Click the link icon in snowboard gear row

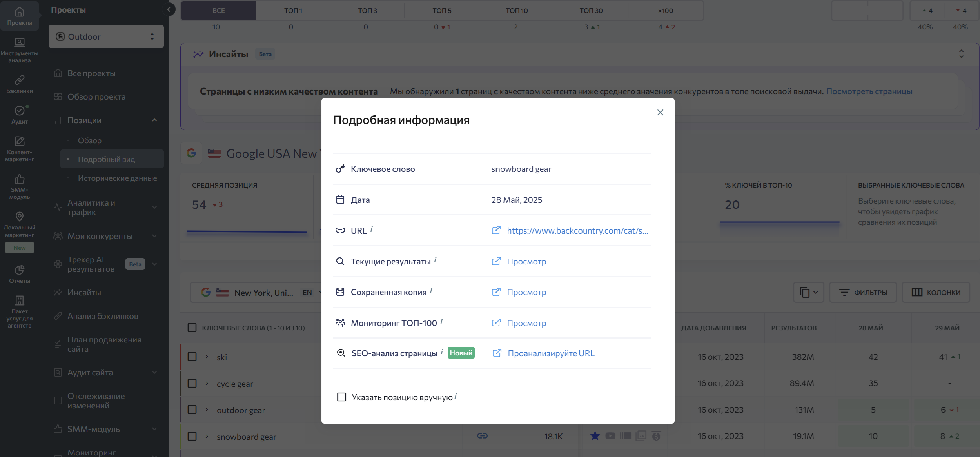point(482,436)
